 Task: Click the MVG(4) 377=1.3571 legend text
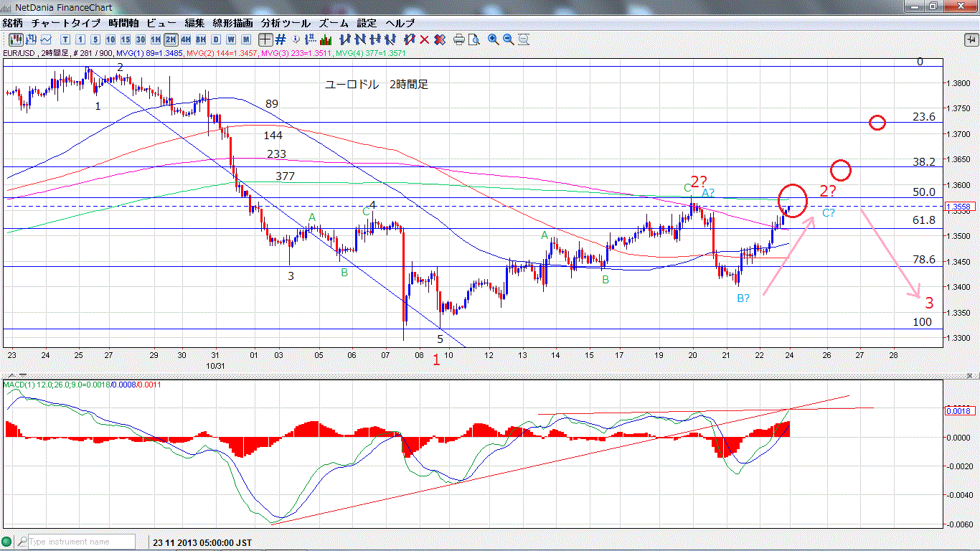371,53
